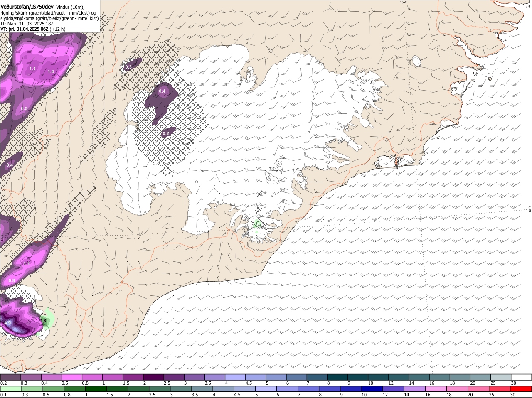Click the 1.4 precipitation label on the map

pos(51,72)
